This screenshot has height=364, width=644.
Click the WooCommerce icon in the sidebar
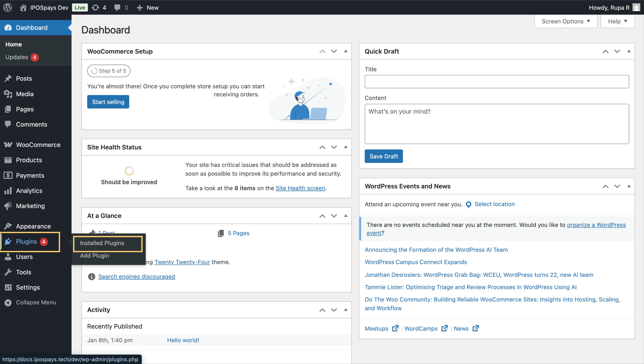tap(8, 145)
